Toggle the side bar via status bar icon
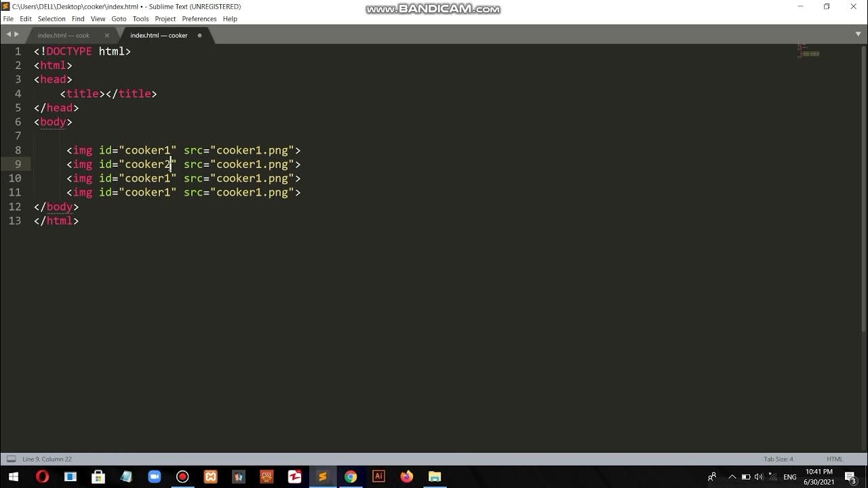The height and width of the screenshot is (488, 868). coord(10,459)
